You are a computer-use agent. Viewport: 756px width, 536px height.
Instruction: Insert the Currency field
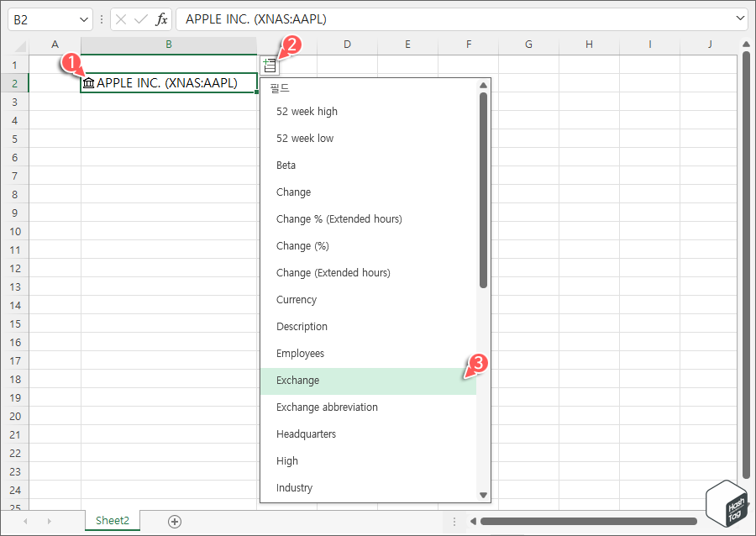tap(369, 300)
